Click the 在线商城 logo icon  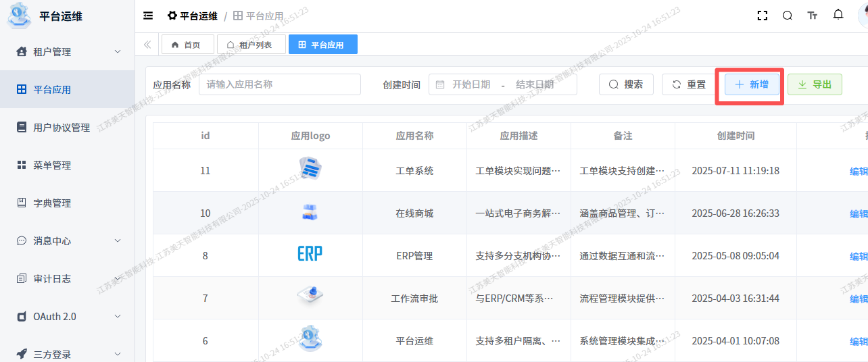click(310, 212)
